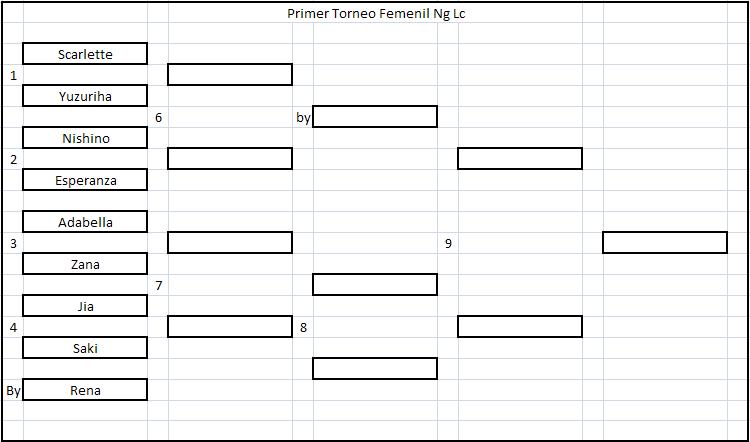Select the final champion box at far right
The image size is (750, 442).
click(x=665, y=243)
